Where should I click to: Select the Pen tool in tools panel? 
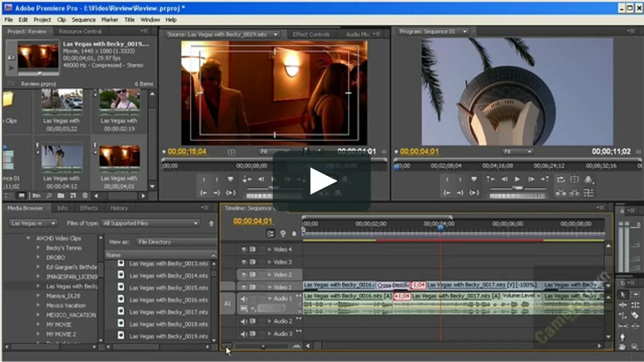tap(623, 336)
